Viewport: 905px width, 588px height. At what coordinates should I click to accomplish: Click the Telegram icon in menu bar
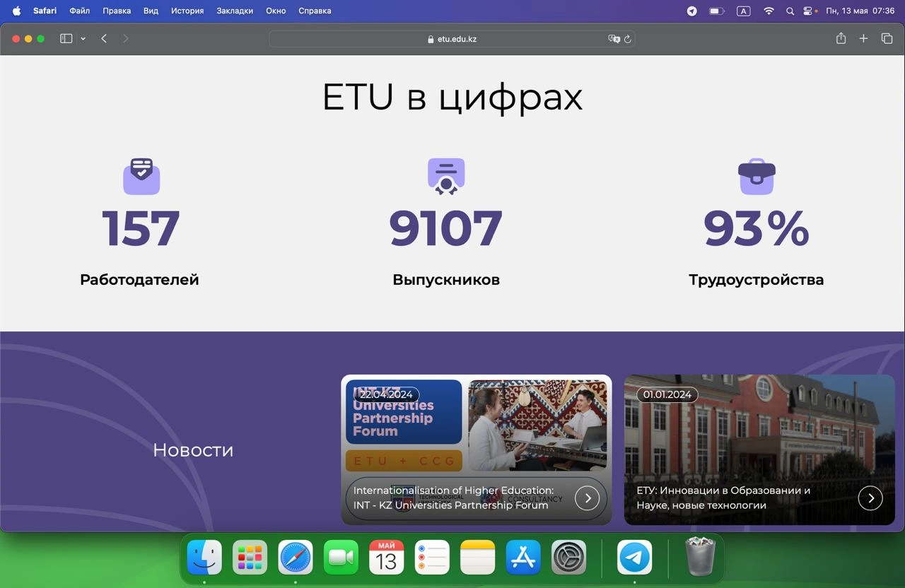[692, 11]
